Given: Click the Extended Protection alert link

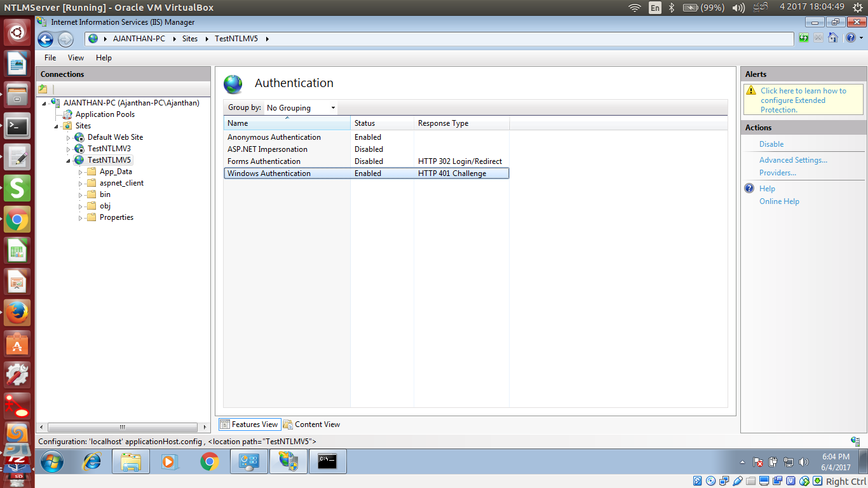Looking at the screenshot, I should point(803,100).
